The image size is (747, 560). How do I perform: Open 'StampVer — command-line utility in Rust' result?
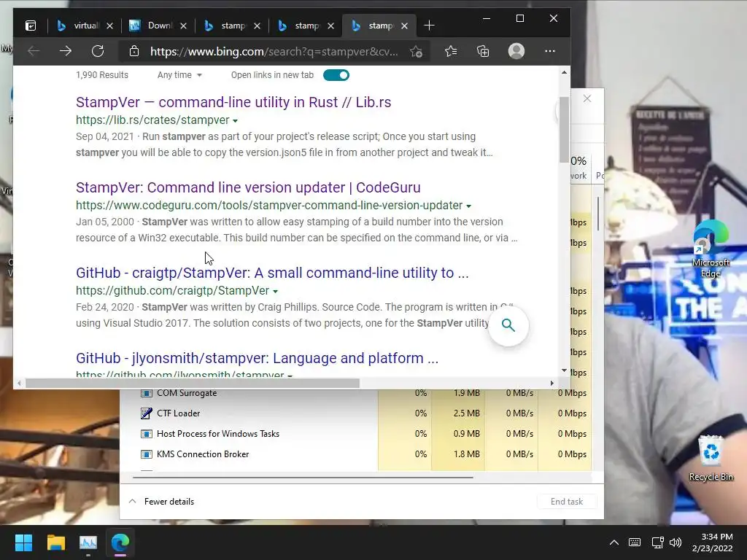(233, 102)
